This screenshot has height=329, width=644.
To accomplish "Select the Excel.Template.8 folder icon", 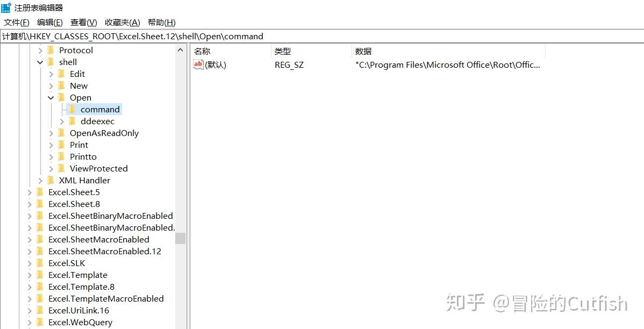I will point(40,287).
